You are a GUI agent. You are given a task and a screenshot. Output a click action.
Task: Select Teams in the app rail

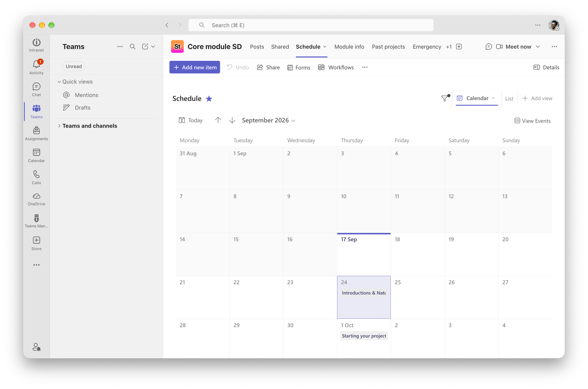36,112
